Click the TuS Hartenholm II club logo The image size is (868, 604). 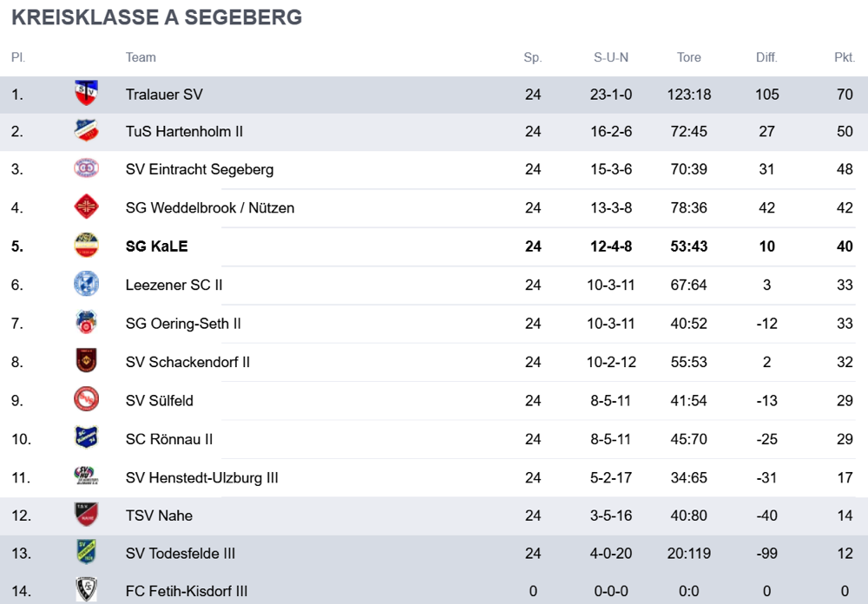(x=86, y=131)
